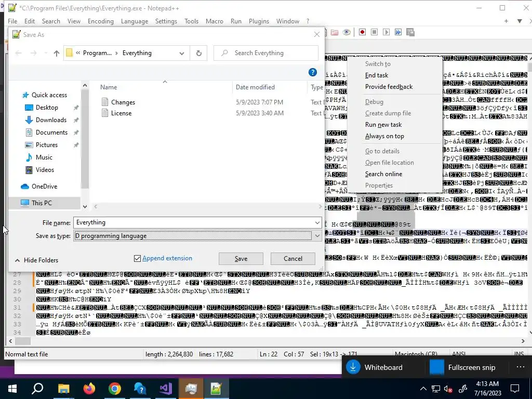Select Documents in navigation pane
This screenshot has height=399, width=532.
[51, 132]
